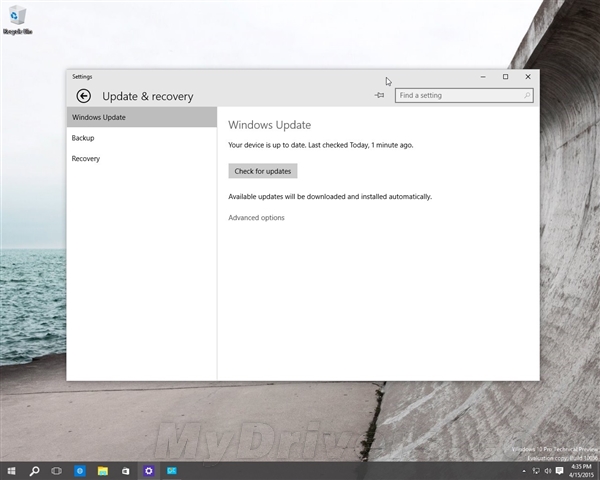Screen dimensions: 600x480
Task: Select the Recovery section
Action: [x=142, y=158]
